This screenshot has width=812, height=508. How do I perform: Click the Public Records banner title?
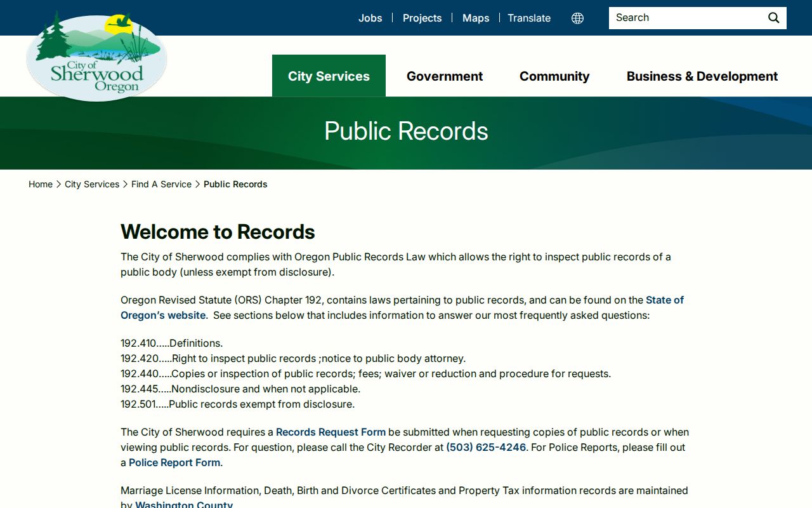[406, 131]
